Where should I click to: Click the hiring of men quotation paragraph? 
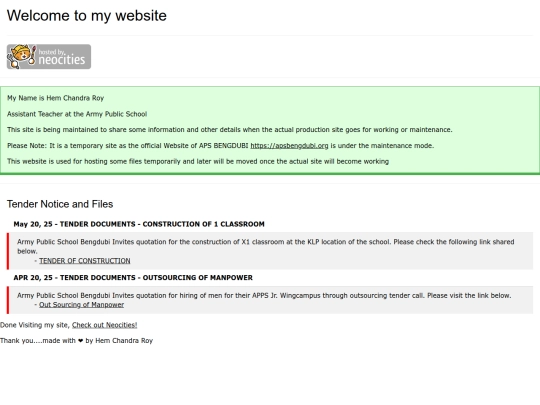point(264,295)
